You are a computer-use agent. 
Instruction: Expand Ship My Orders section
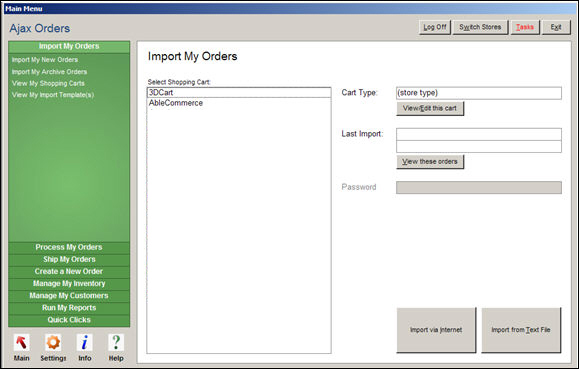tap(69, 259)
